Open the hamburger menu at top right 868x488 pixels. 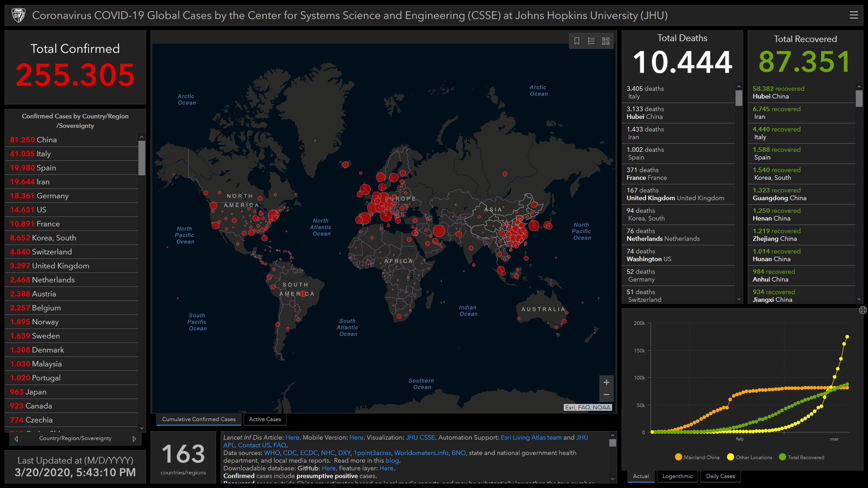(x=854, y=15)
